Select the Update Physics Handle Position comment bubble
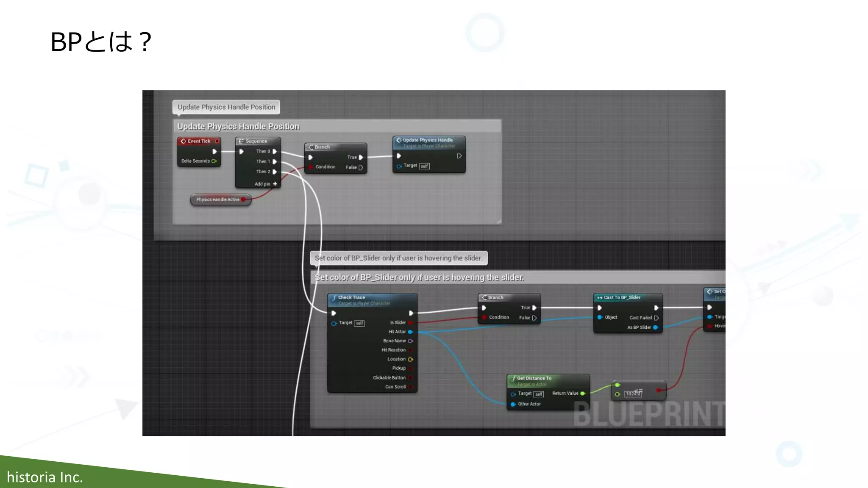The height and width of the screenshot is (488, 868). tap(226, 107)
